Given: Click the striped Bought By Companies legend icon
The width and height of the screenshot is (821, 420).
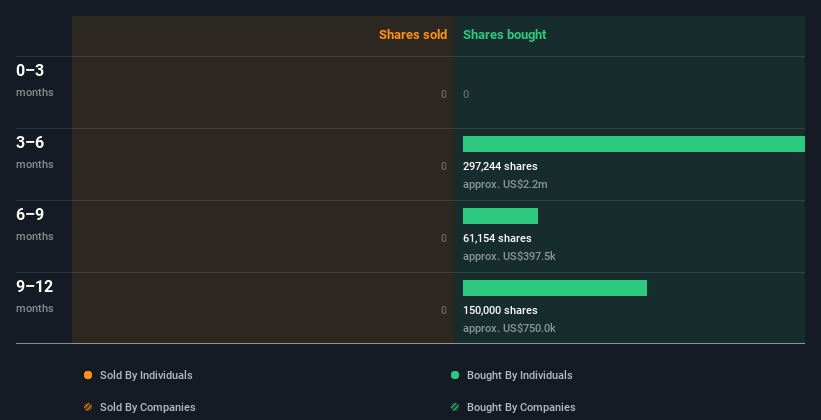Looking at the screenshot, I should (455, 407).
